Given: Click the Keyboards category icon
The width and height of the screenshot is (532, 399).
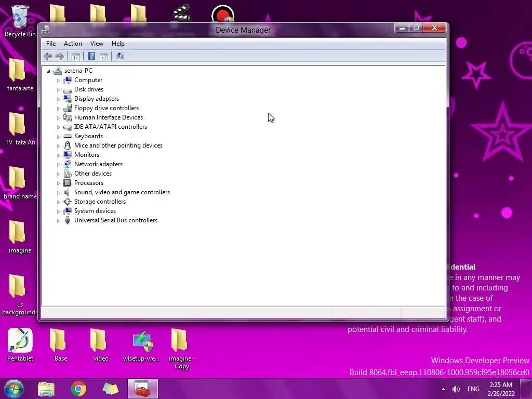Looking at the screenshot, I should pyautogui.click(x=68, y=136).
